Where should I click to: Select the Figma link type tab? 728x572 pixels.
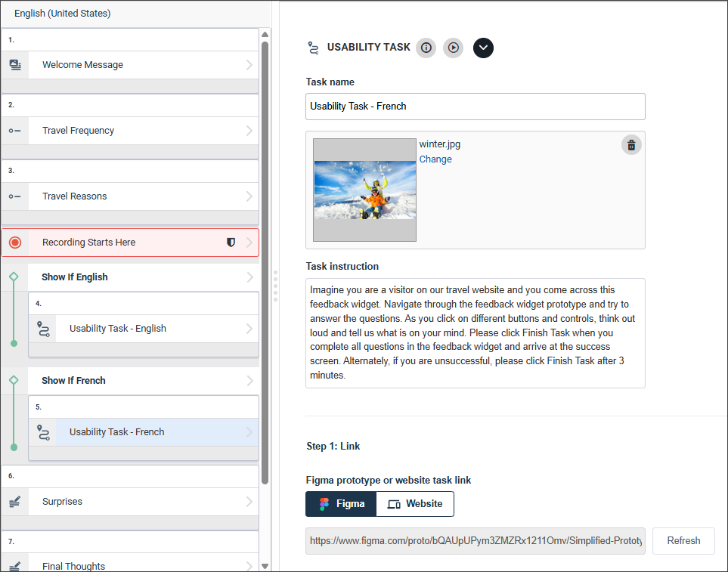[341, 504]
